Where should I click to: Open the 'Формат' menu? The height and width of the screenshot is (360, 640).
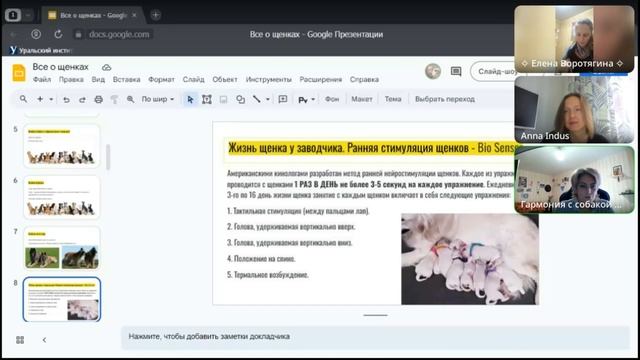tap(161, 79)
